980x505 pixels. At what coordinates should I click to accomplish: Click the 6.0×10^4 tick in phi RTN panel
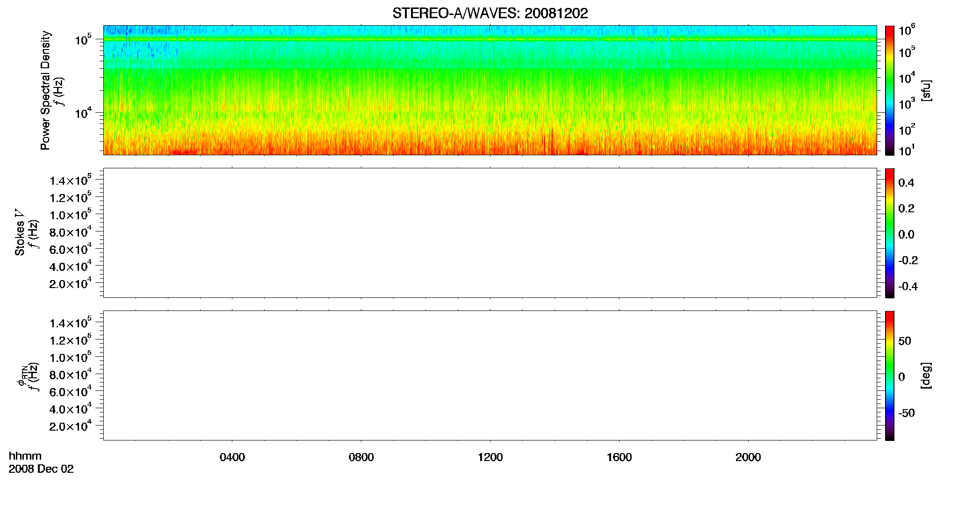pos(71,391)
